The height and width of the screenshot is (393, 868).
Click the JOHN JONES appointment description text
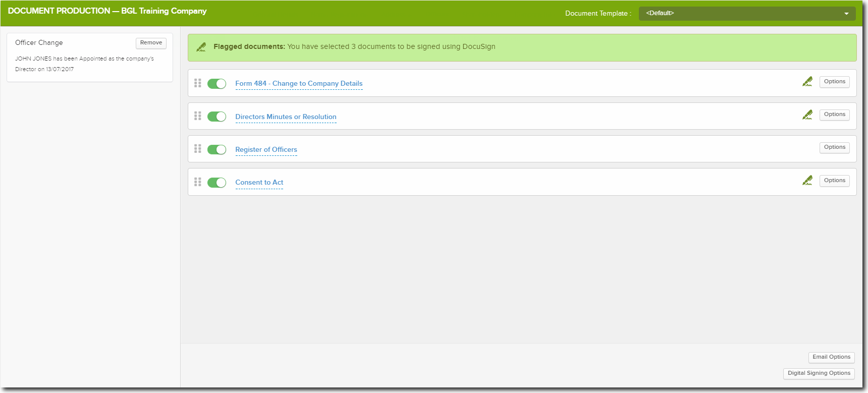84,64
